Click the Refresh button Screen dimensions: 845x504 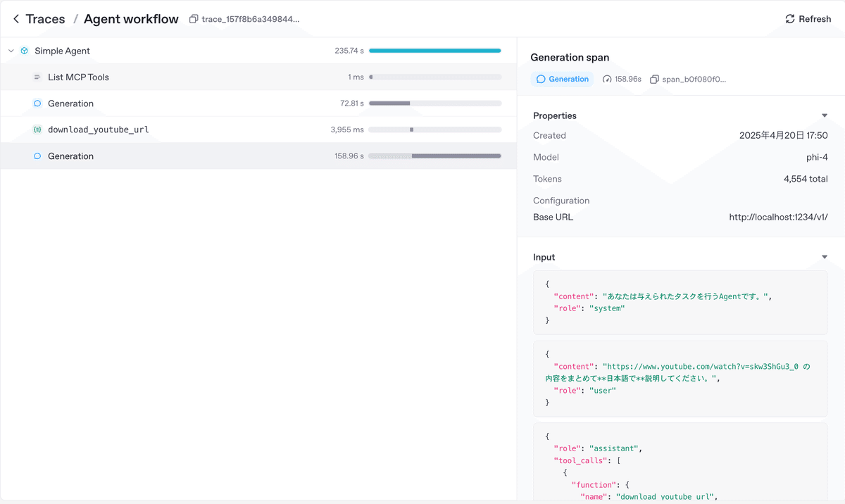[x=808, y=19]
